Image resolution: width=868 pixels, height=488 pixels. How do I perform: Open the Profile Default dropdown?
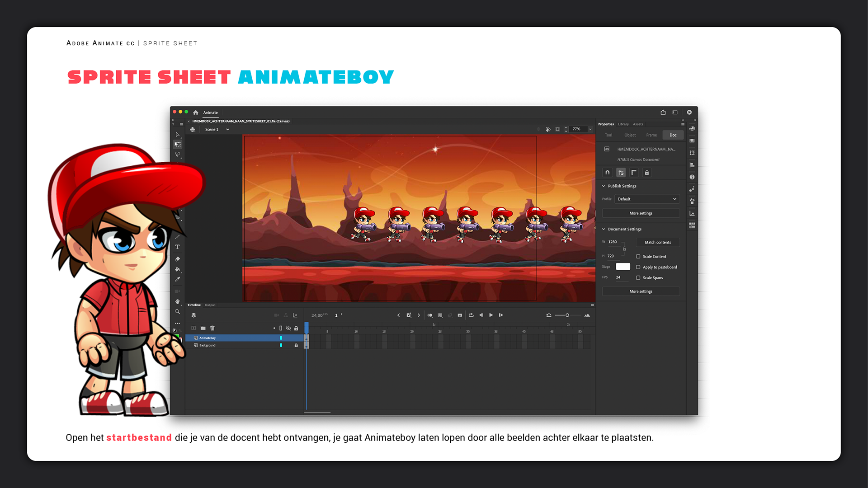coord(647,199)
